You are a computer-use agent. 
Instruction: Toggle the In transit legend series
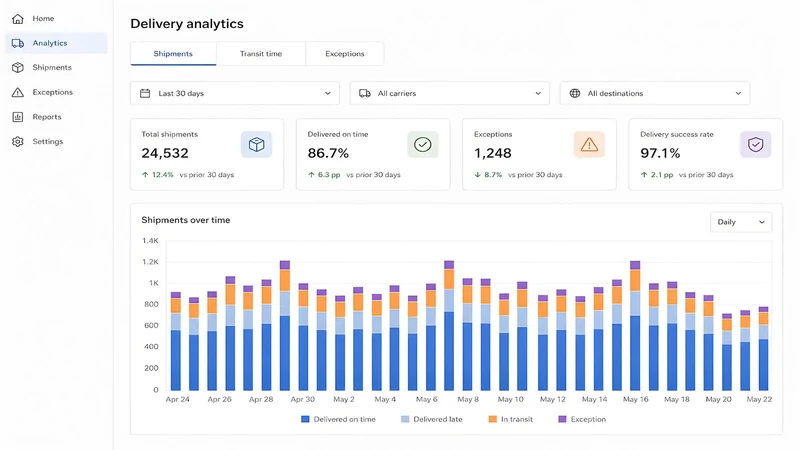[510, 419]
